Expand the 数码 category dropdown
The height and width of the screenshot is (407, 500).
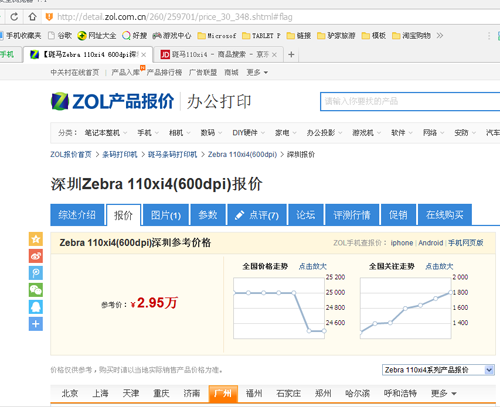[211, 133]
